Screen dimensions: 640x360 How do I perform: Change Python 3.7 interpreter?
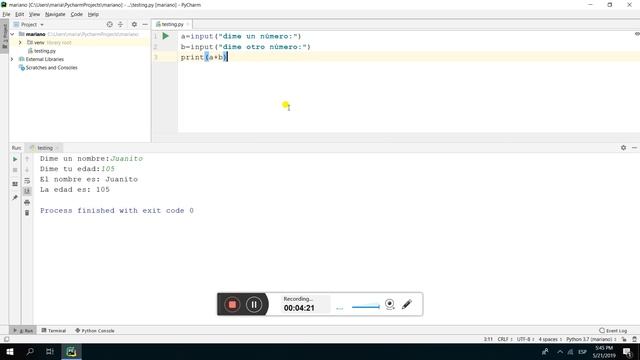tap(591, 339)
